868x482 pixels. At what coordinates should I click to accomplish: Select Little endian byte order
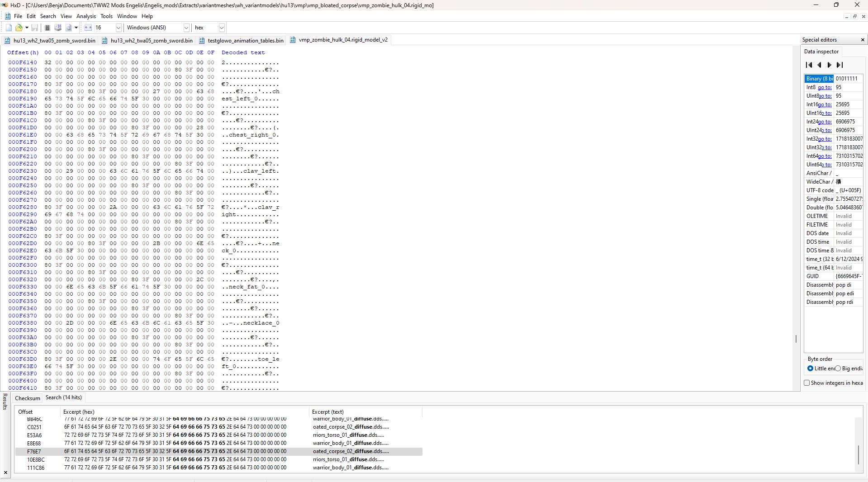822,369
